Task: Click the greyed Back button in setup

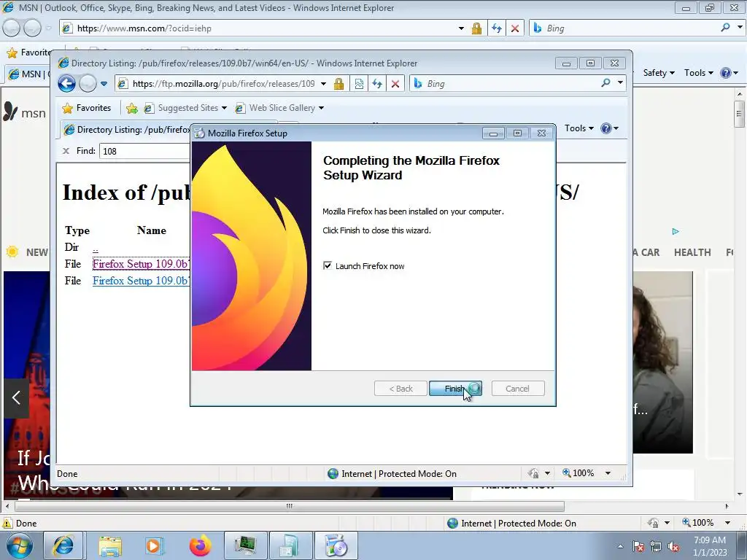Action: tap(400, 389)
